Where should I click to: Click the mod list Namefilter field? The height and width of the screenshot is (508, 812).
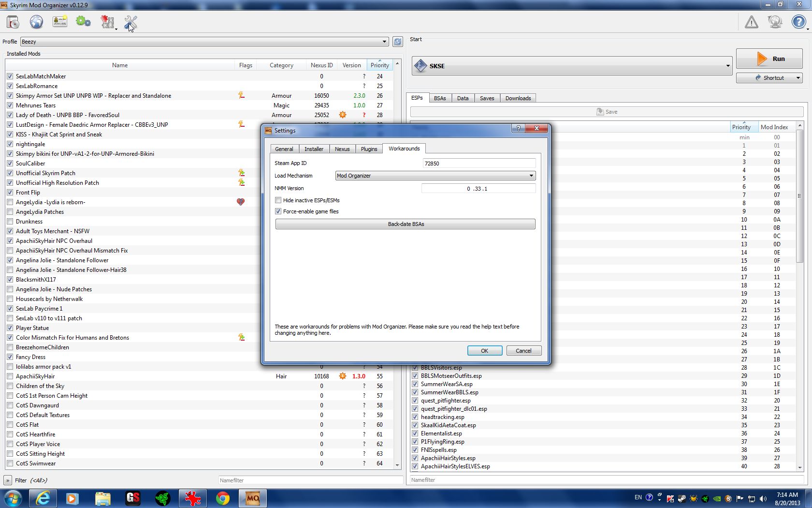coord(310,480)
